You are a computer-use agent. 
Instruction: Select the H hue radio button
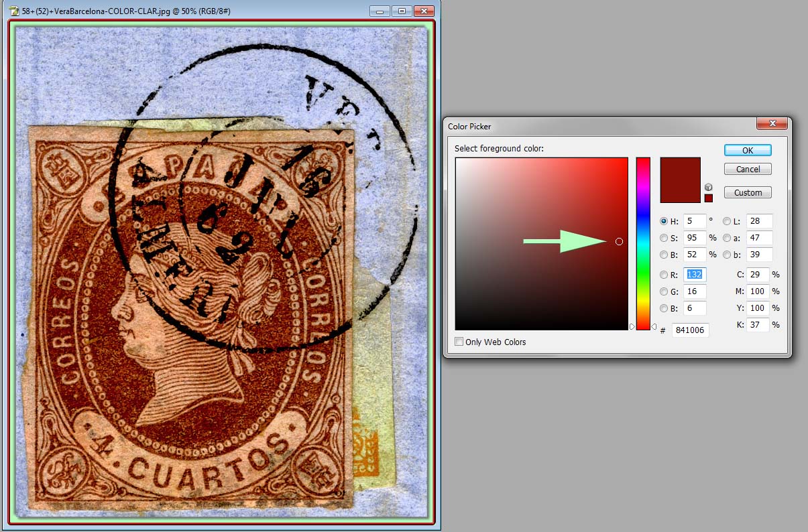coord(664,221)
